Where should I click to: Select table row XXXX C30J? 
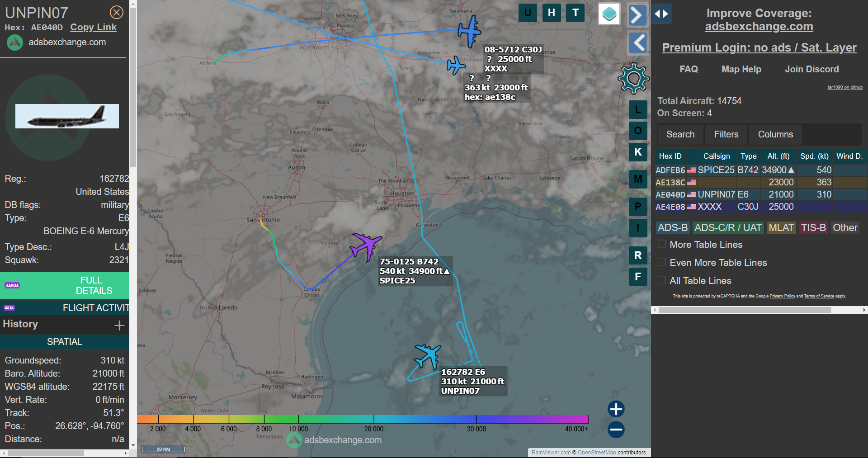(761, 207)
